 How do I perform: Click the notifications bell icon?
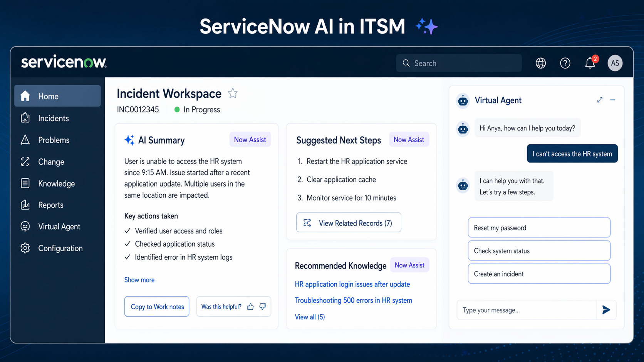(590, 63)
